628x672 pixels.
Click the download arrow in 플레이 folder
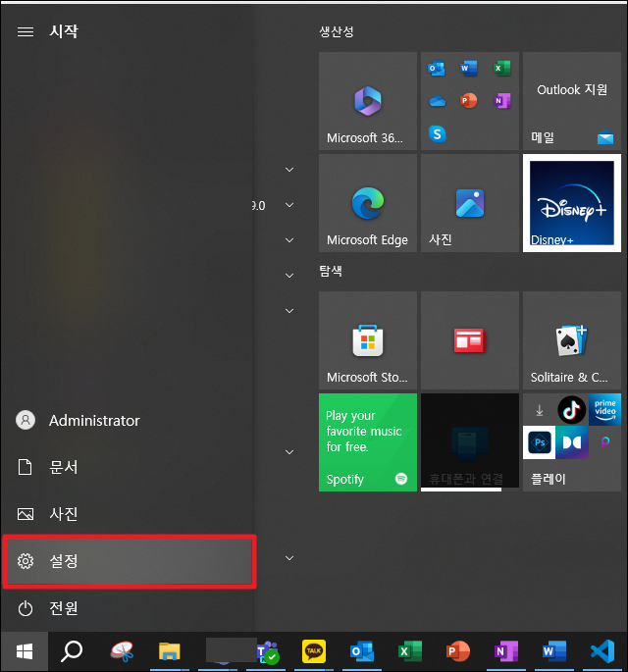[x=540, y=411]
